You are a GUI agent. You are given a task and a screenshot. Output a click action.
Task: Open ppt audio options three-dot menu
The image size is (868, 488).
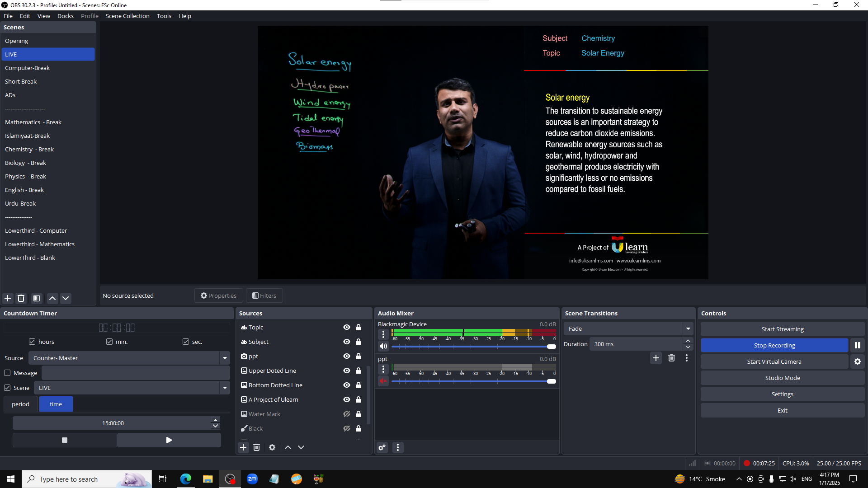pos(383,369)
